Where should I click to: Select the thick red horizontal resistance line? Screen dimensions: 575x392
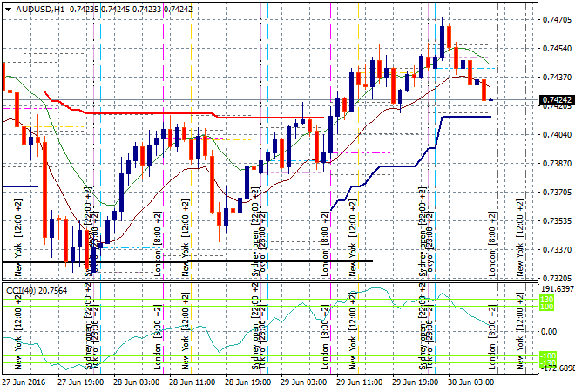coord(174,112)
